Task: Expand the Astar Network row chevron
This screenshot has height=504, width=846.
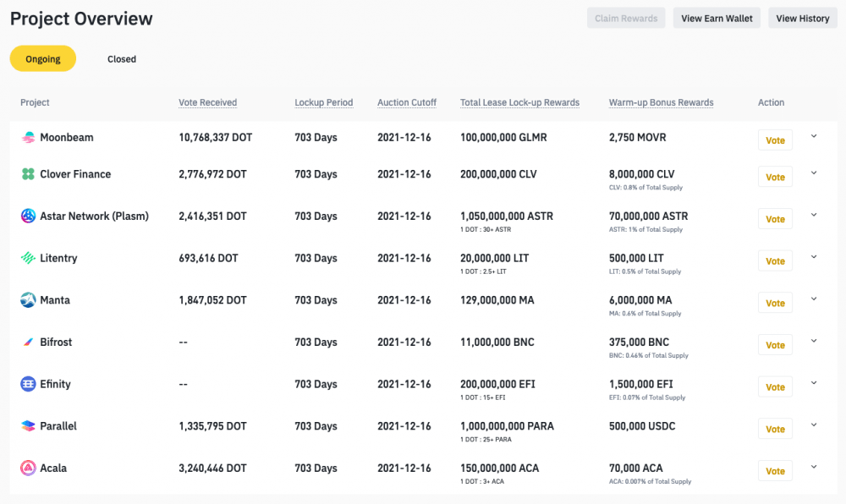Action: coord(814,215)
